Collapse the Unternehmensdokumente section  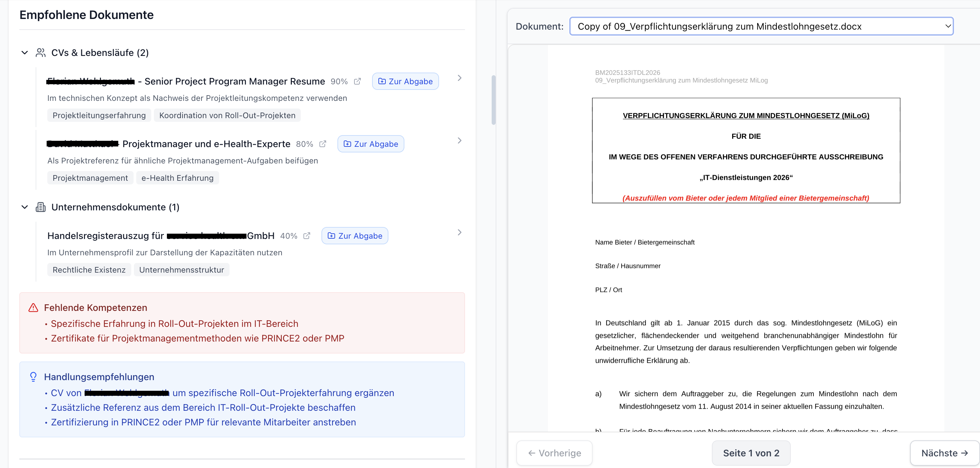(25, 207)
